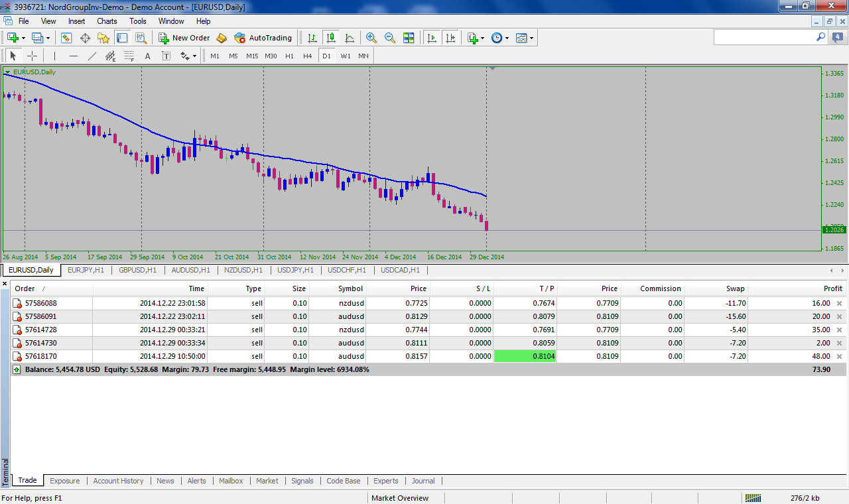Expand the Profiles dropdown arrow
Image resolution: width=849 pixels, height=504 pixels.
pyautogui.click(x=48, y=38)
